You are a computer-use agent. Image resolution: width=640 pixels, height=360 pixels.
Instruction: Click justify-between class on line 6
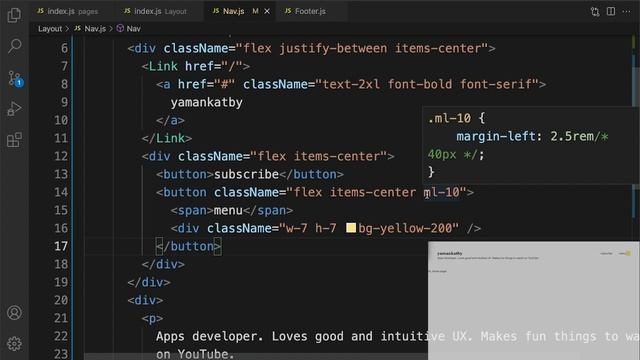coord(333,48)
